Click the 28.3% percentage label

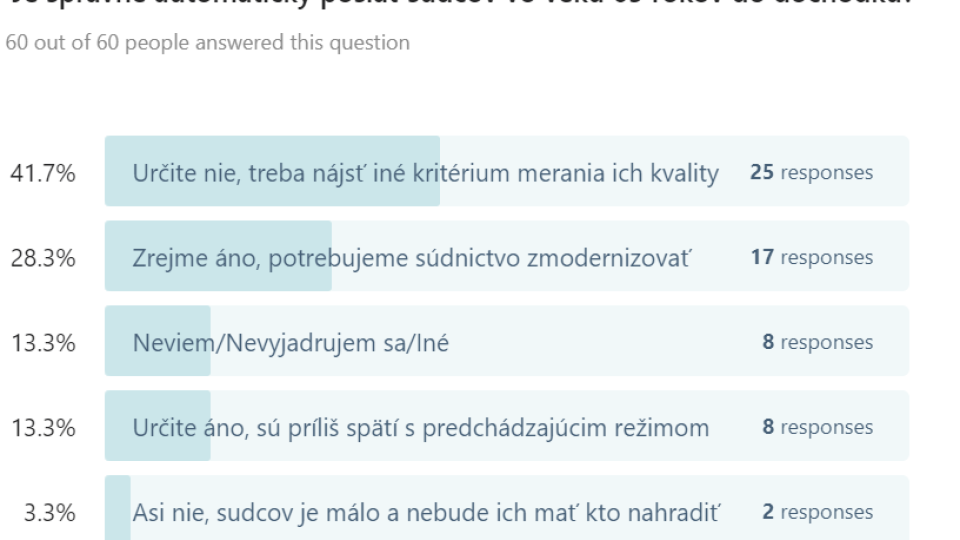43,258
